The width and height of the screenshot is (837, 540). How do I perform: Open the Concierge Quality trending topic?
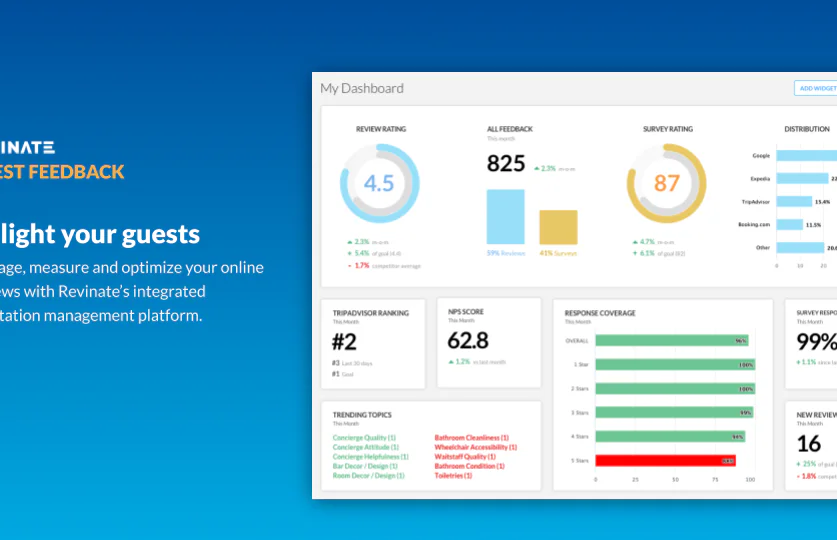(x=364, y=438)
